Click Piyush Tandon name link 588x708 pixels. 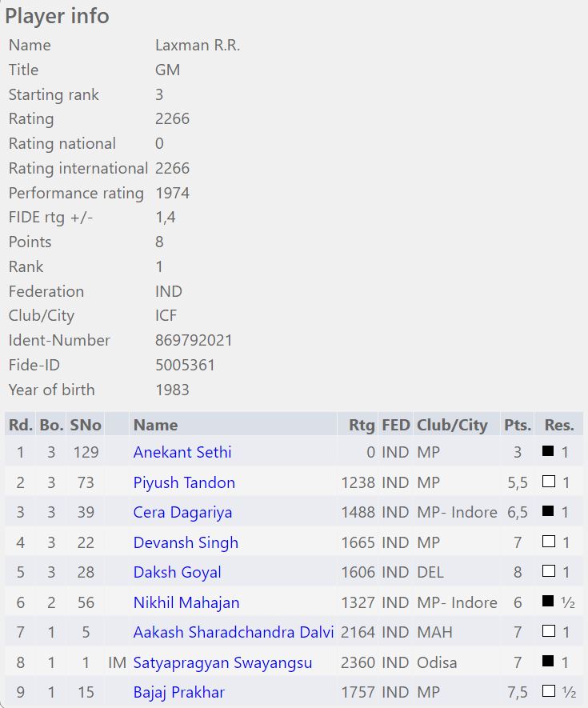pos(184,482)
